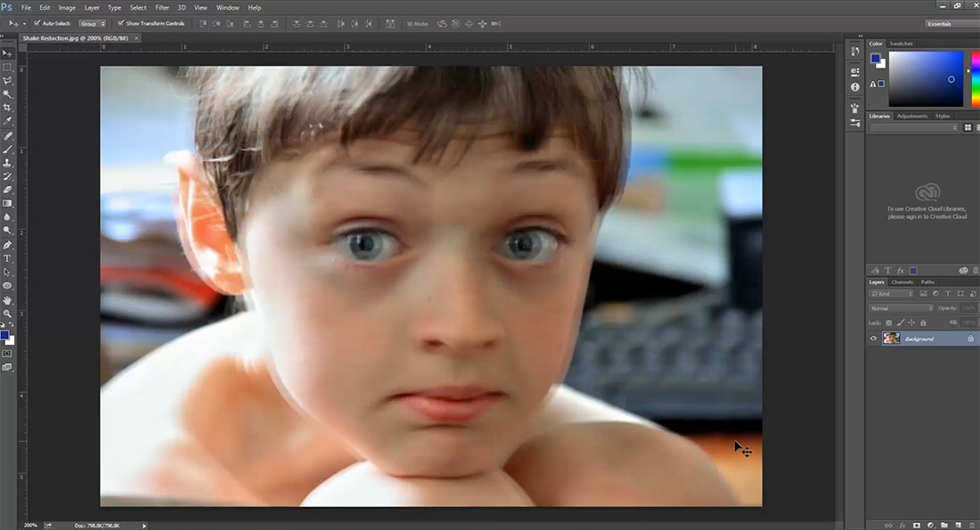Open the Essentials workspace dropdown

coord(950,24)
